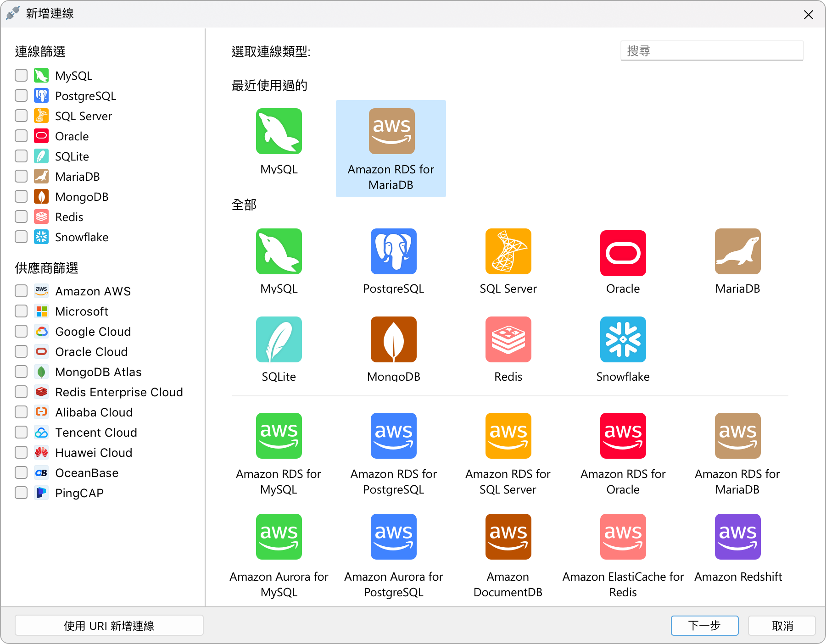Enable the MongoDB Atlas vendor filter
The width and height of the screenshot is (826, 644).
tap(21, 372)
